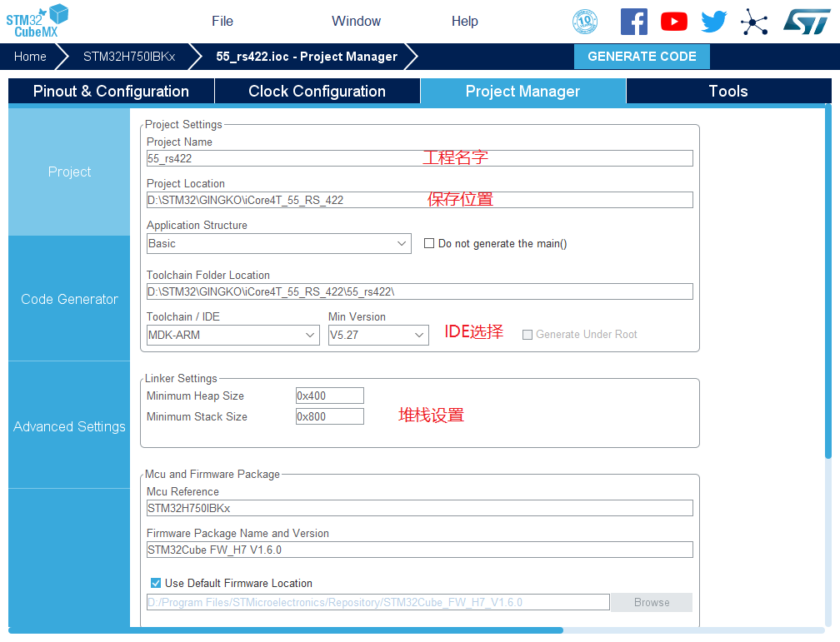The height and width of the screenshot is (642, 840).
Task: Click the Minimum Heap Size field
Action: (x=329, y=396)
